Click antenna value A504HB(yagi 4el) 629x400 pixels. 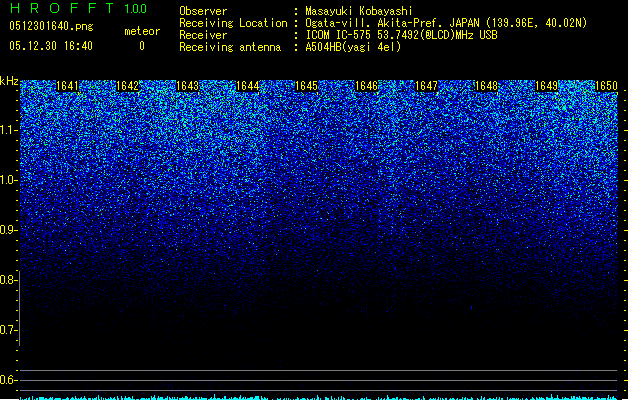(353, 47)
